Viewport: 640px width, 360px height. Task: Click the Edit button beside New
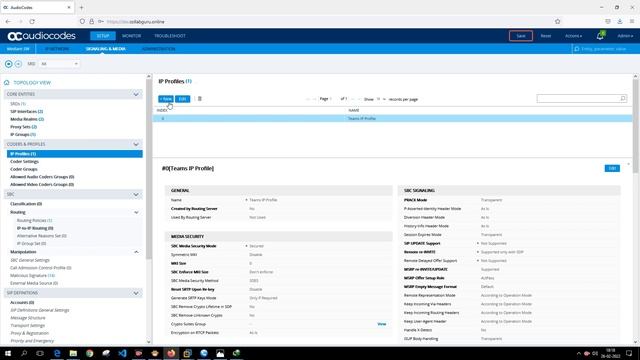(182, 99)
